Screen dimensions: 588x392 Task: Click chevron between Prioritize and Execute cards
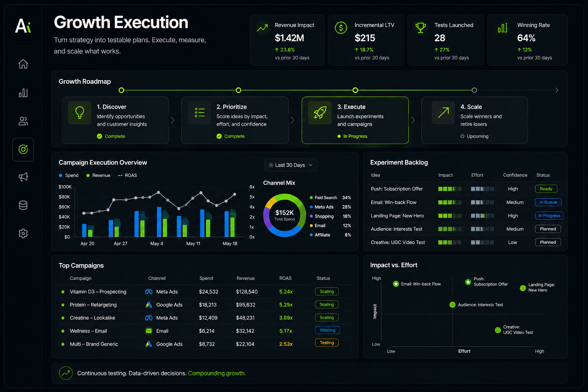point(292,120)
